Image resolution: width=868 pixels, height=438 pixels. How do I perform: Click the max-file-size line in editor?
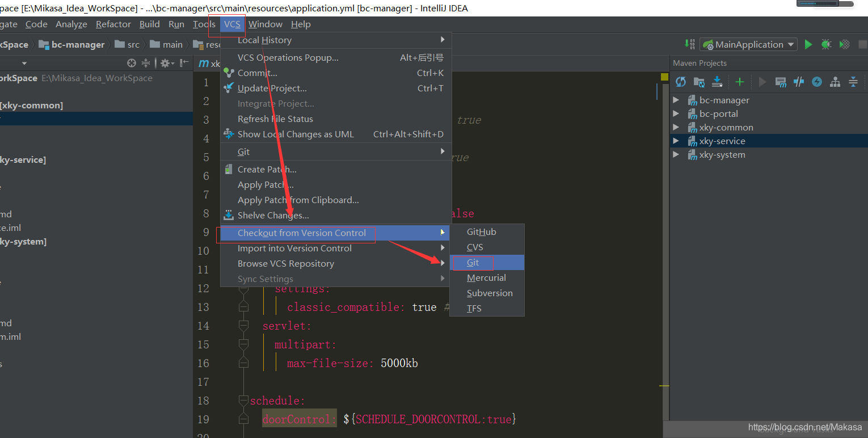click(352, 363)
